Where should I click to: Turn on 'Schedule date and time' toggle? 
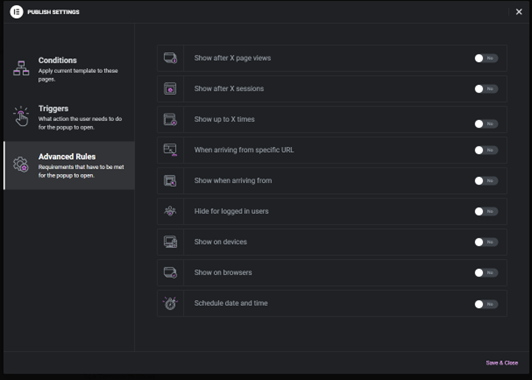(x=486, y=304)
